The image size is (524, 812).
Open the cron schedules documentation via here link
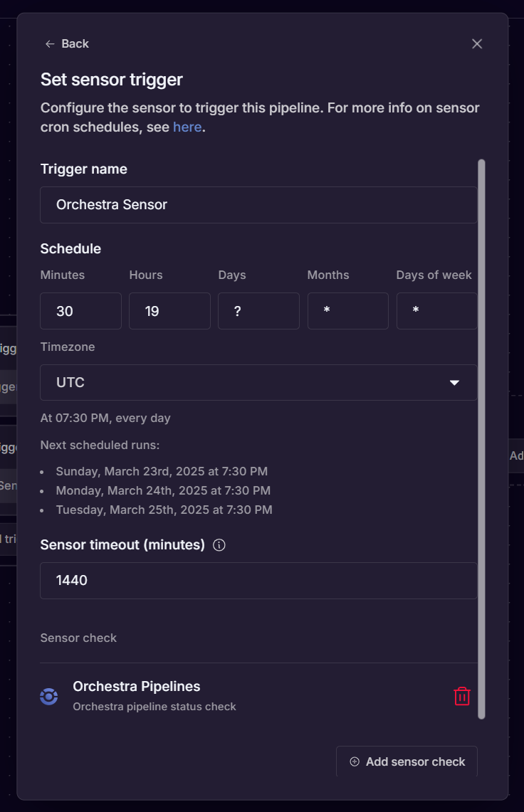(187, 127)
